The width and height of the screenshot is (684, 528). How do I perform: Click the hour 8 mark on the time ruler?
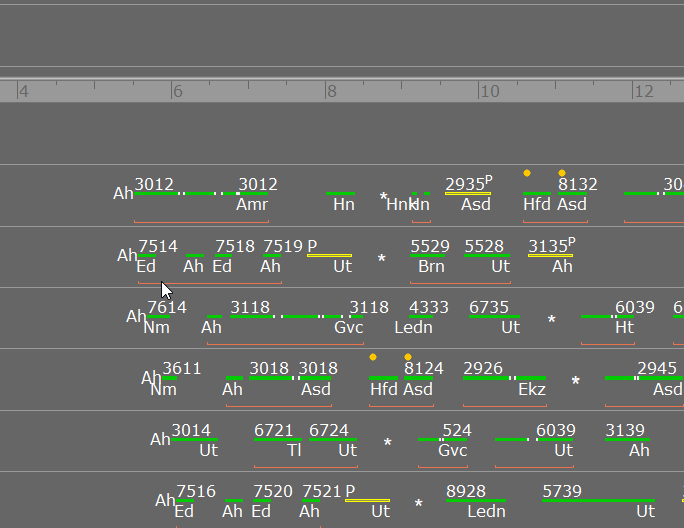pos(332,91)
